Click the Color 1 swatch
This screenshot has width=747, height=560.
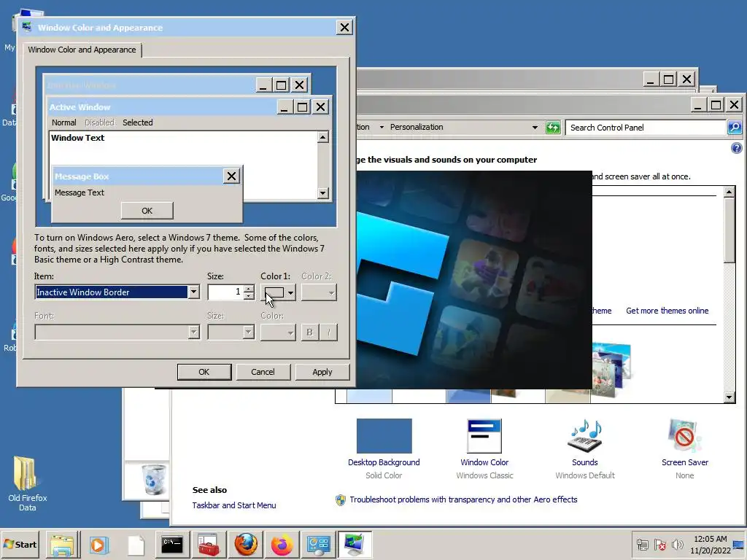tap(274, 292)
